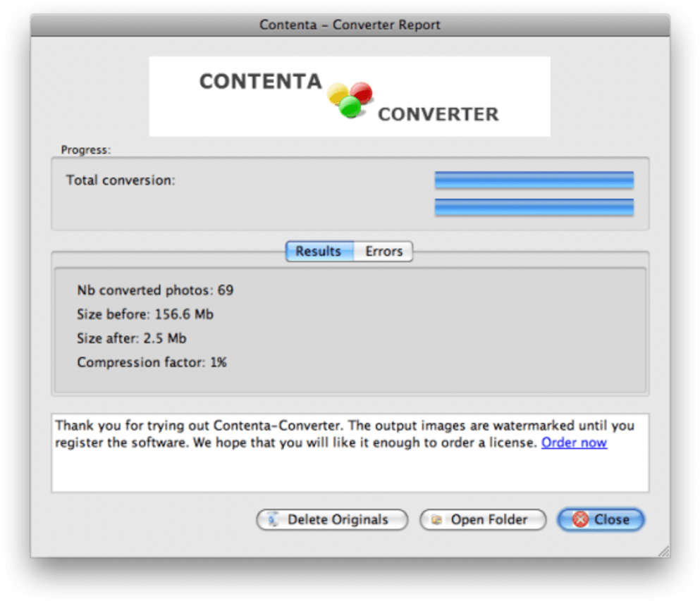Follow the Order now link
The image size is (700, 601).
[574, 442]
